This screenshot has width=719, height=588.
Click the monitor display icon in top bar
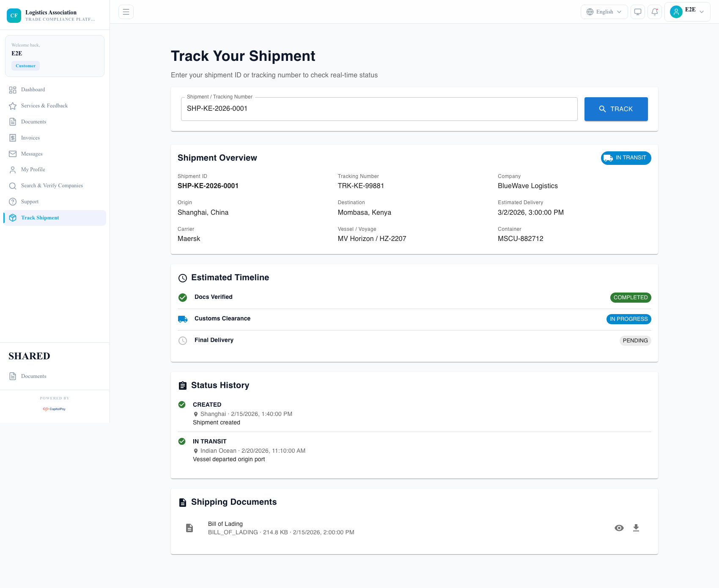coord(637,11)
